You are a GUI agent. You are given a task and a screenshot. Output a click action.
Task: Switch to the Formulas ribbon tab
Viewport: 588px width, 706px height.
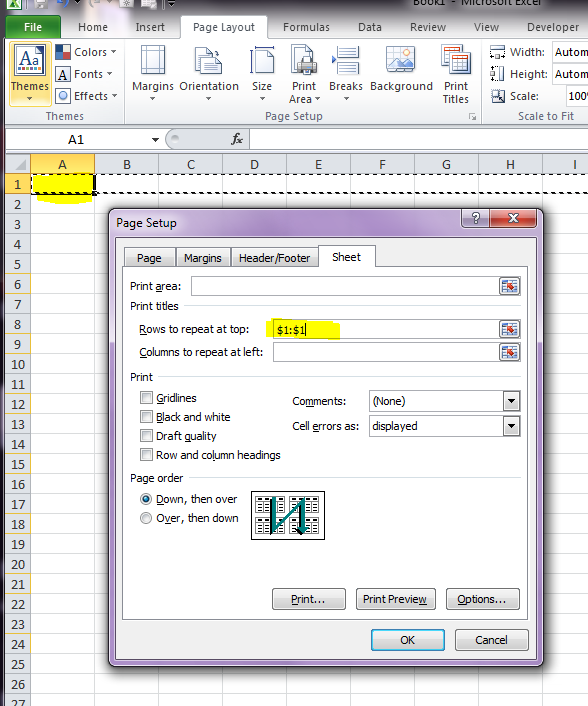click(x=306, y=27)
